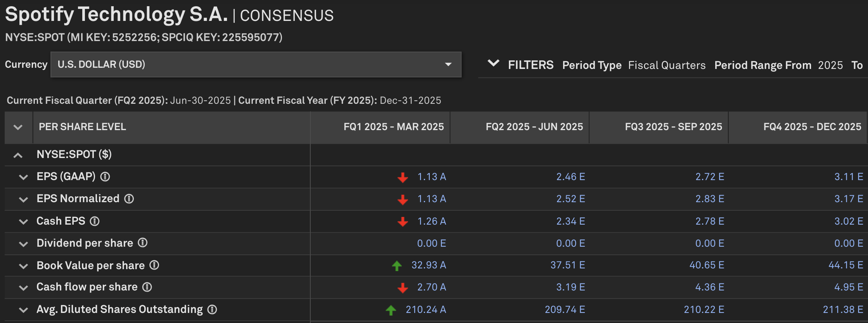Screen dimensions: 868x323
Task: Collapse the NYSE:SPOT ($) group
Action: (18, 155)
